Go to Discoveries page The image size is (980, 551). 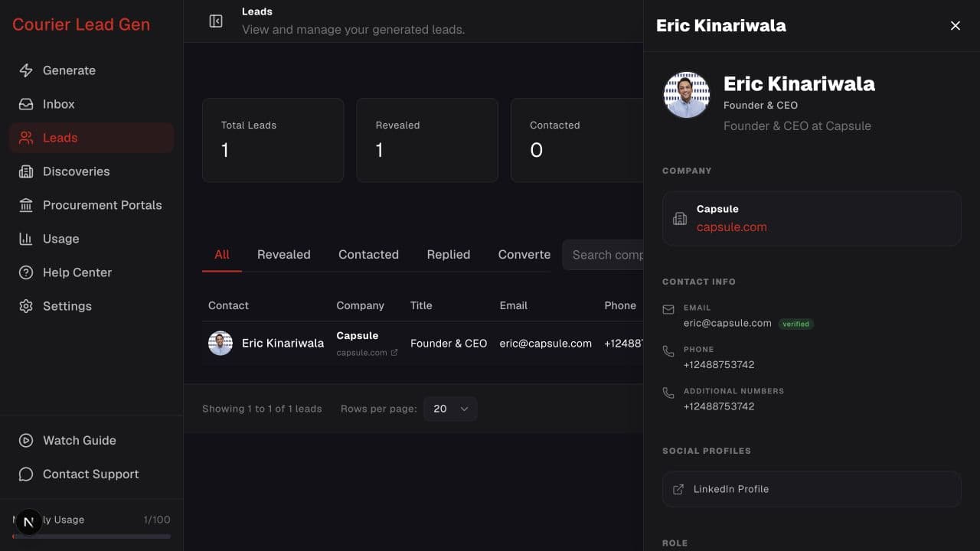click(x=91, y=171)
